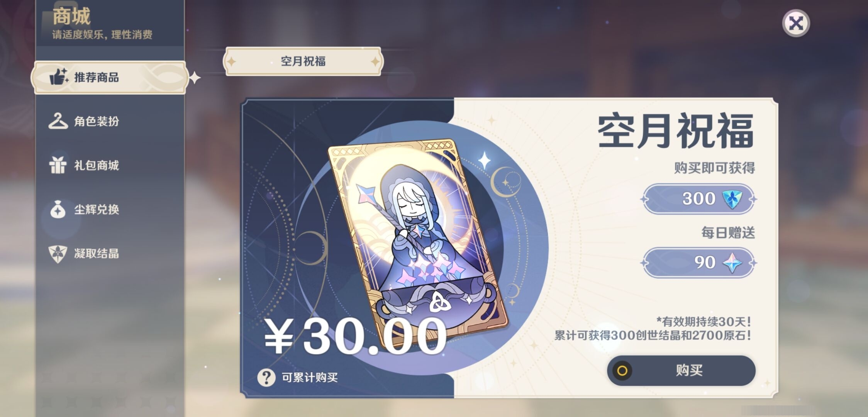The width and height of the screenshot is (868, 417).
Task: Click the Primogem icon beside 90
Action: pyautogui.click(x=732, y=263)
